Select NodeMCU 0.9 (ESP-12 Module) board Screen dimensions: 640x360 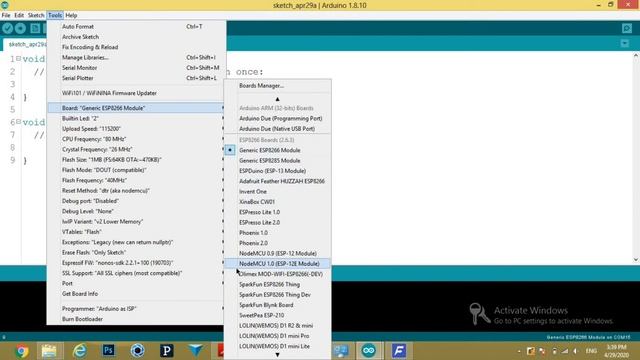coord(278,253)
